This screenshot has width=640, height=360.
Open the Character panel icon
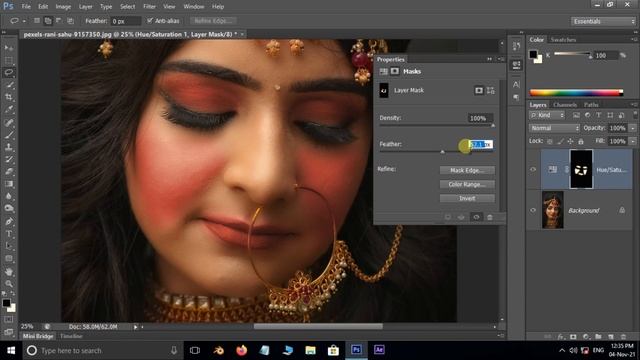coord(516,84)
